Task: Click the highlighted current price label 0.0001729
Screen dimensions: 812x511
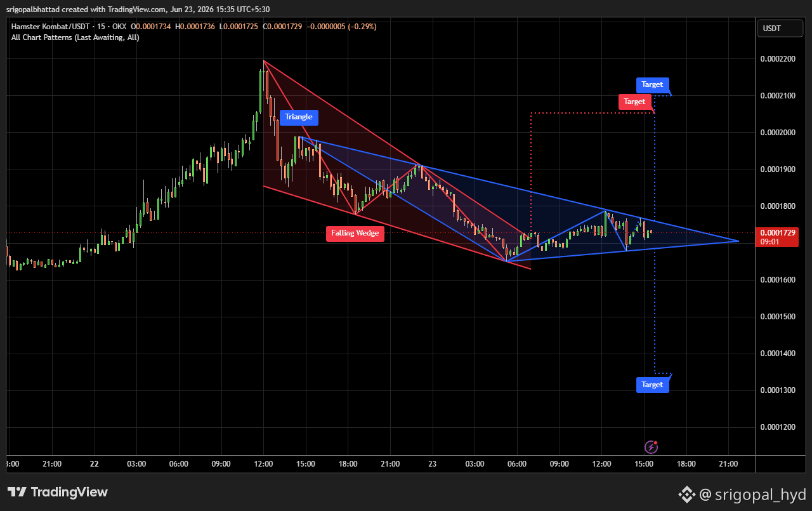Action: point(777,233)
